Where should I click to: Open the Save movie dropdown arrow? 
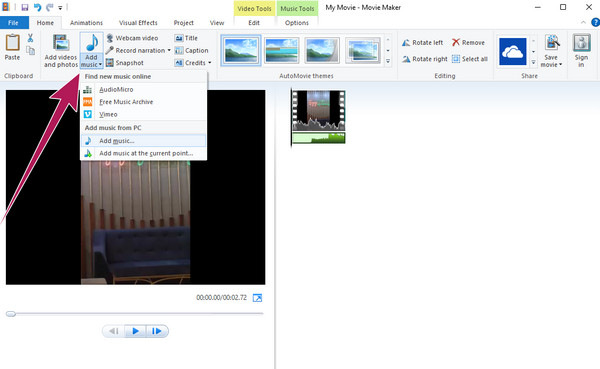561,65
